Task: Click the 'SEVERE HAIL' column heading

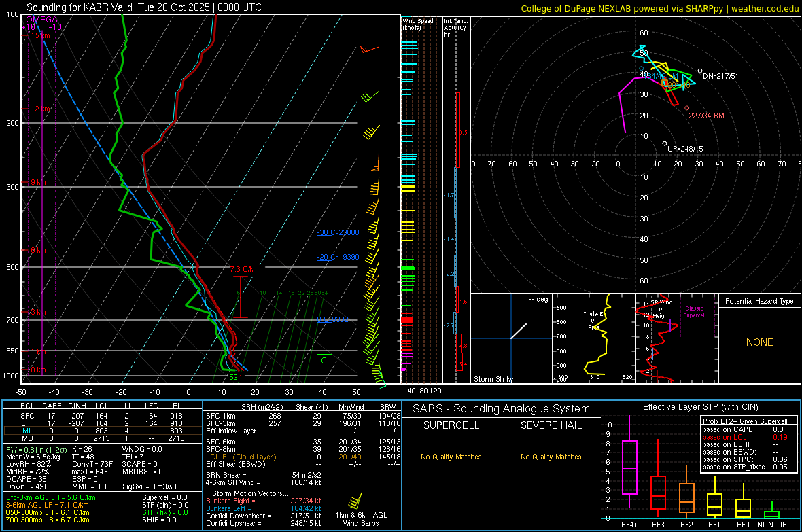Action: click(x=551, y=425)
